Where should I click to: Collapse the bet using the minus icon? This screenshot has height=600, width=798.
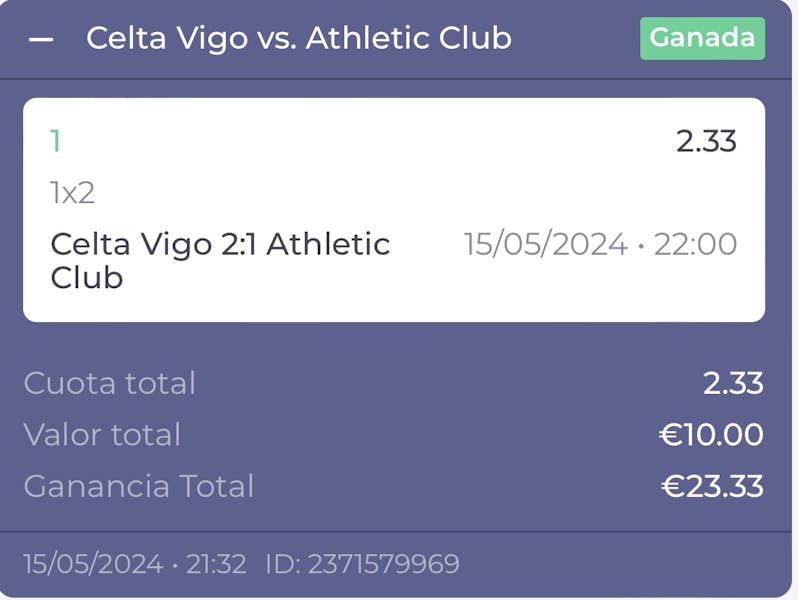tap(41, 39)
